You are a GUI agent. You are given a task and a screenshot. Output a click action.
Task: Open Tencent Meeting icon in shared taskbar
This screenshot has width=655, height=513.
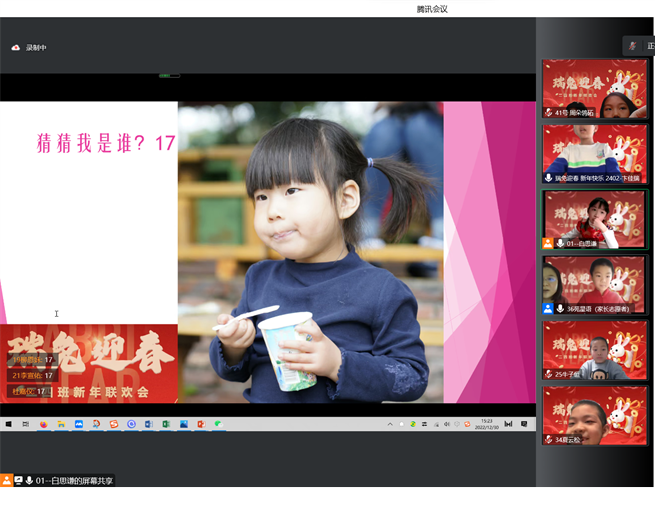[79, 424]
